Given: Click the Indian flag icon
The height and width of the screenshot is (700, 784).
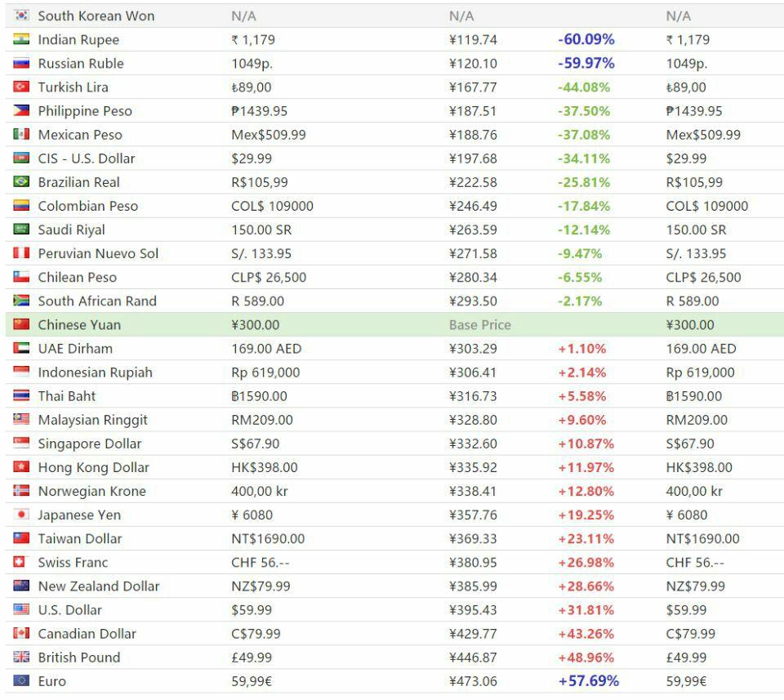Looking at the screenshot, I should pos(22,39).
